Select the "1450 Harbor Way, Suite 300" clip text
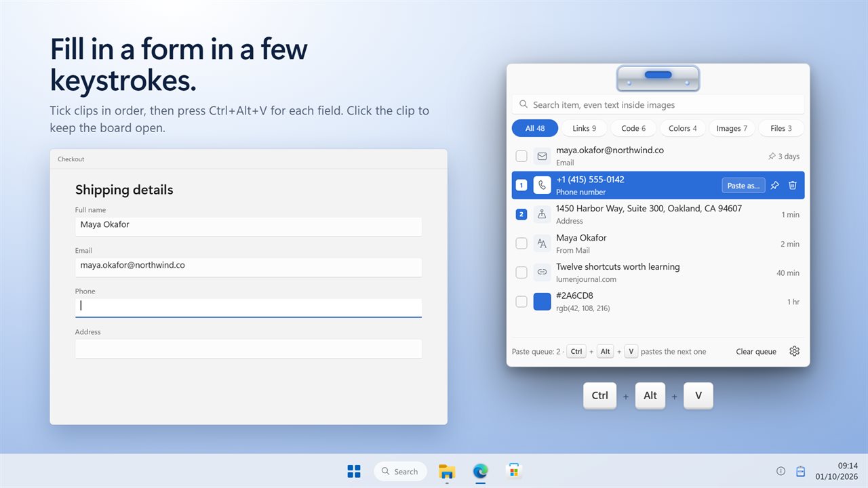Screen dimensions: 868x488 [649, 209]
